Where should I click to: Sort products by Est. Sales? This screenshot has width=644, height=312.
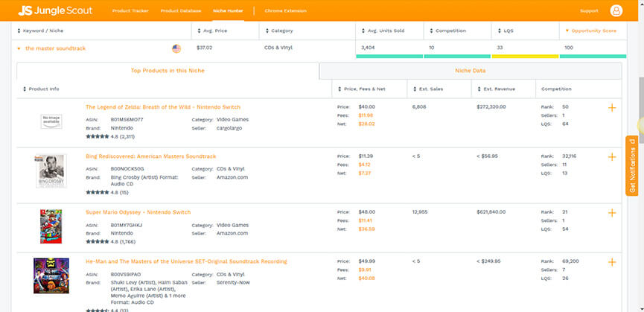[x=427, y=89]
